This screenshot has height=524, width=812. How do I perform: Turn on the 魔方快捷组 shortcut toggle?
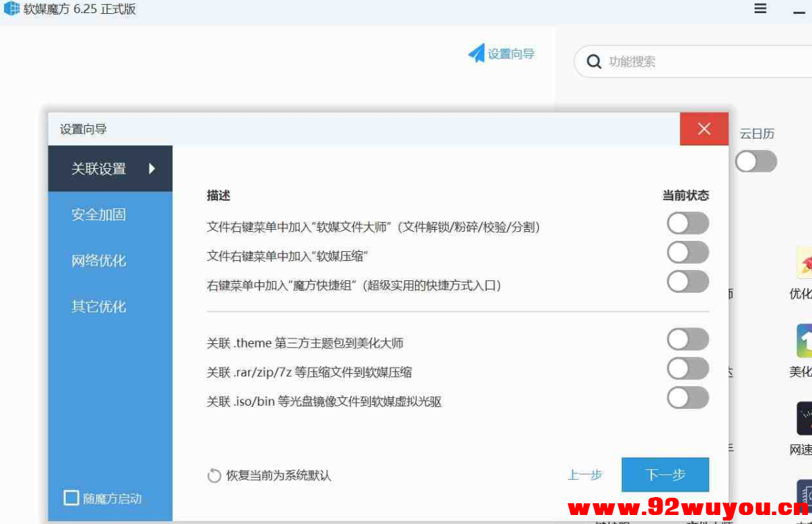point(688,282)
